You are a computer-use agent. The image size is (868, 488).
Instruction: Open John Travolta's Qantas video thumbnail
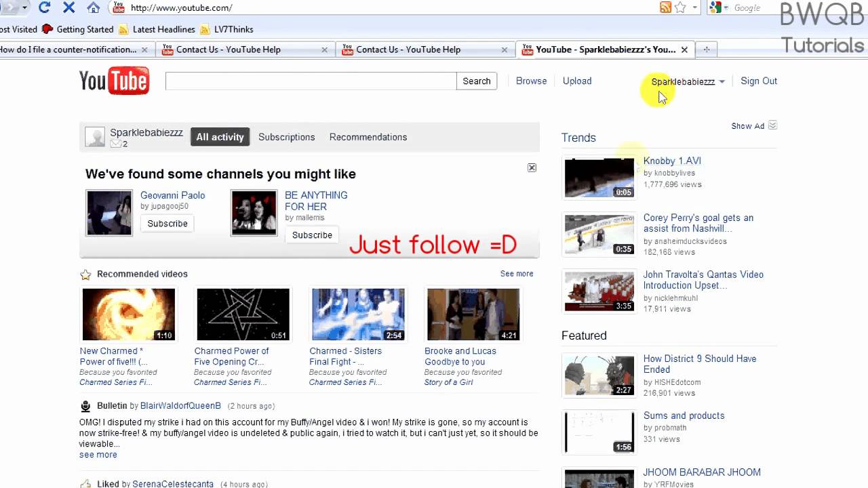click(x=599, y=291)
